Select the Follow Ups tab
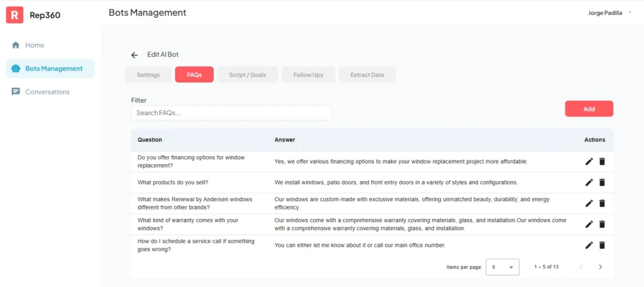 pyautogui.click(x=308, y=75)
